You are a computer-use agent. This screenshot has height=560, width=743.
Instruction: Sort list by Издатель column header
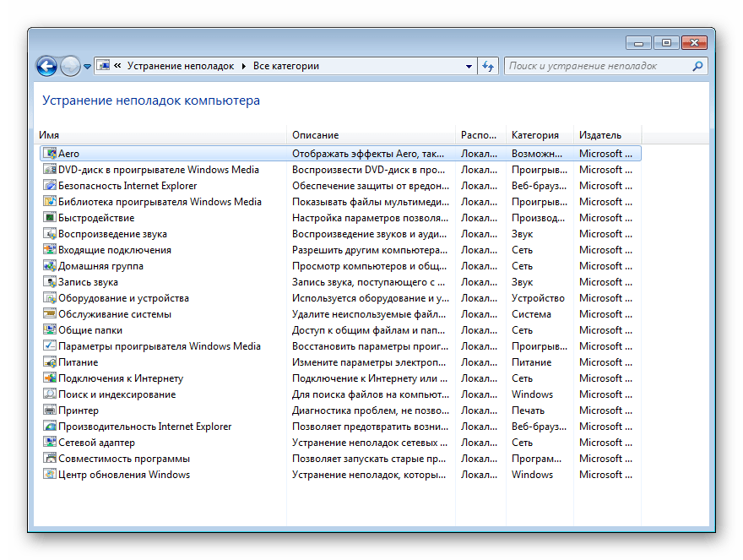[x=600, y=135]
